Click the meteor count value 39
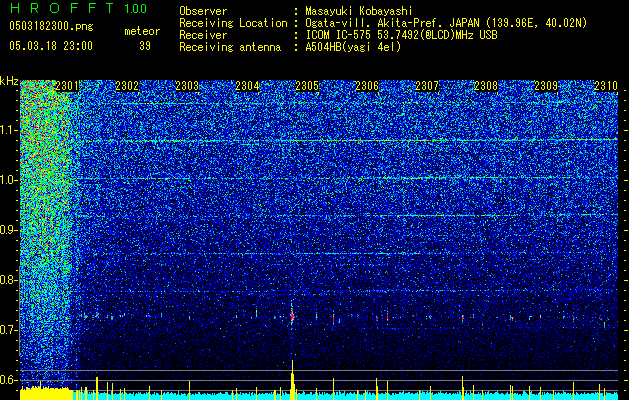 click(x=145, y=46)
